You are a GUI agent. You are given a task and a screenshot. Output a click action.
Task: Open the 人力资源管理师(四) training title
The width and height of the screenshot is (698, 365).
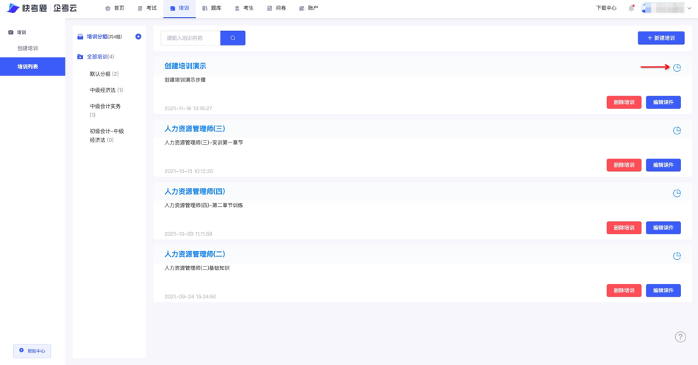195,191
